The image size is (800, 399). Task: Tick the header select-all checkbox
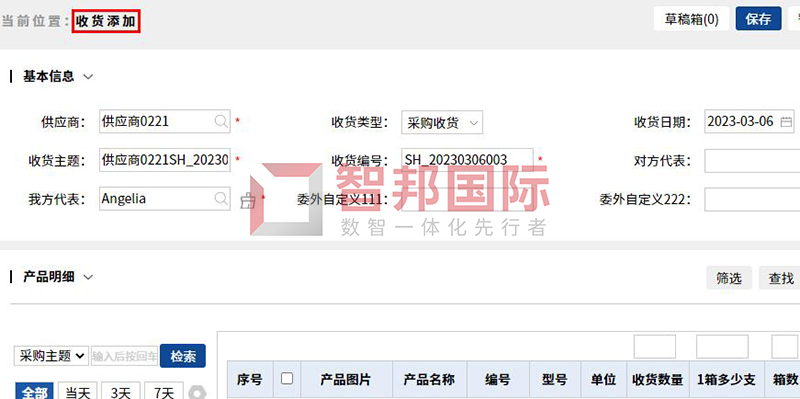click(287, 378)
